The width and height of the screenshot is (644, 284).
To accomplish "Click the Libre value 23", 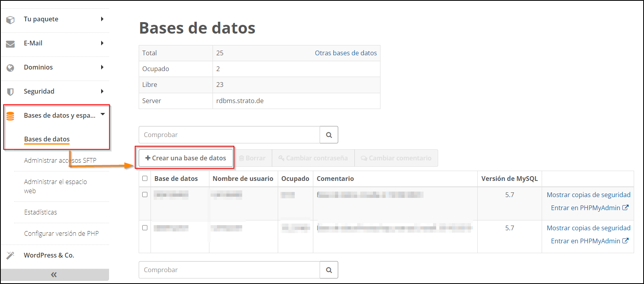I will tap(220, 85).
